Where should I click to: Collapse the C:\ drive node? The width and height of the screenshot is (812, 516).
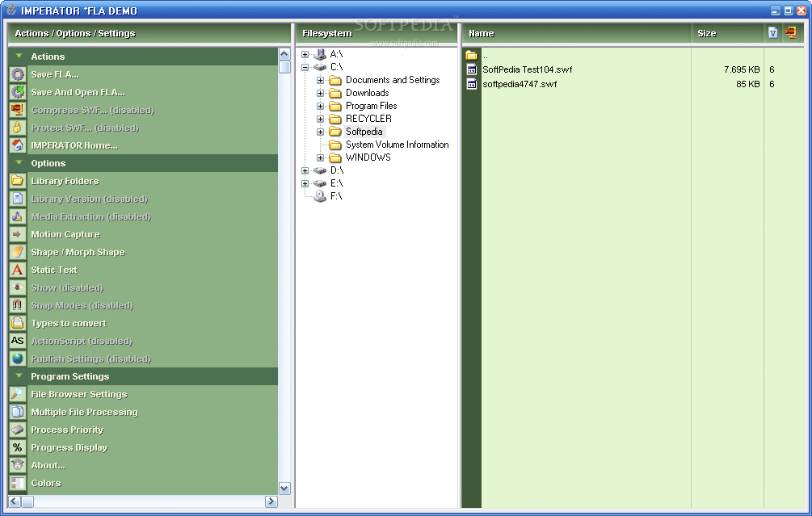click(305, 67)
